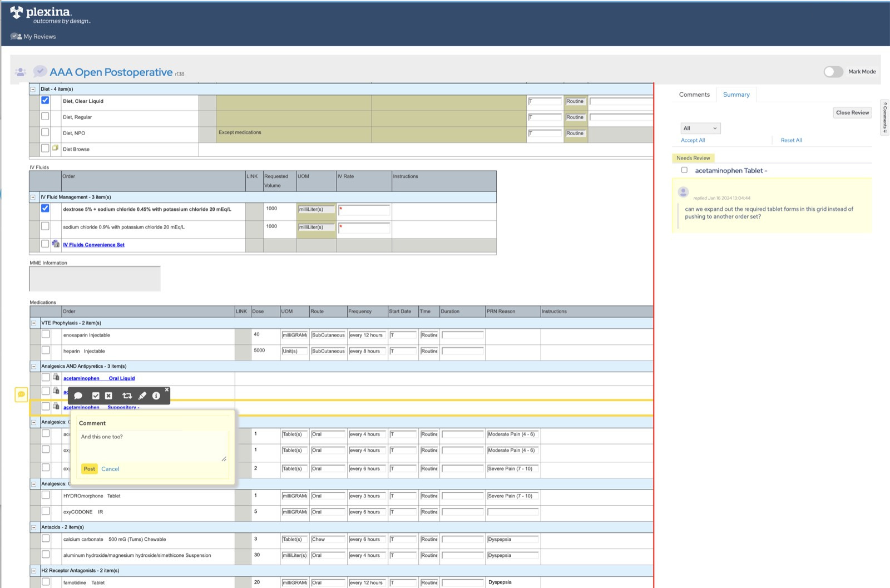Viewport: 890px width, 588px height.
Task: Click the highlighter marker icon in dark toolbar
Action: 142,396
